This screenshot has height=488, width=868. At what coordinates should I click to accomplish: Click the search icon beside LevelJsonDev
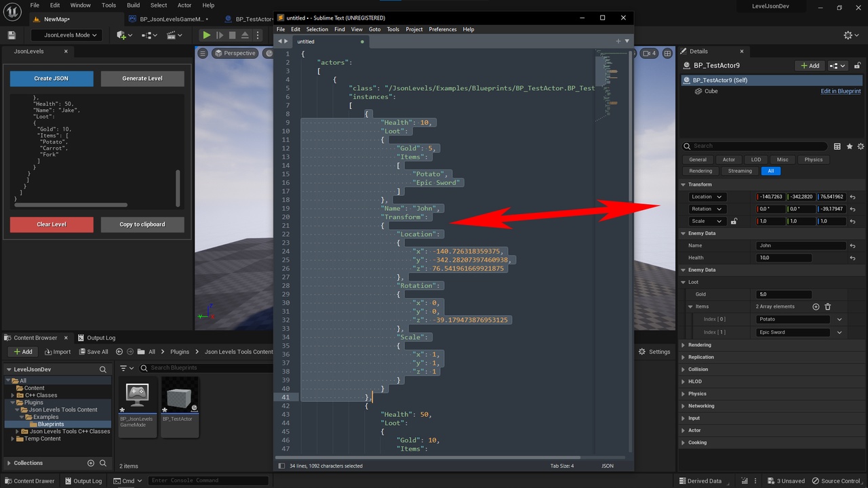tap(103, 369)
